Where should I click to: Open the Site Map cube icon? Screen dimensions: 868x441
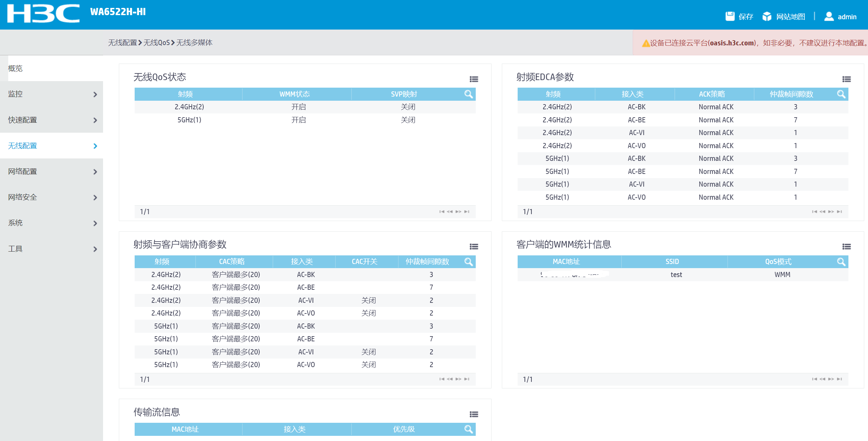click(767, 16)
